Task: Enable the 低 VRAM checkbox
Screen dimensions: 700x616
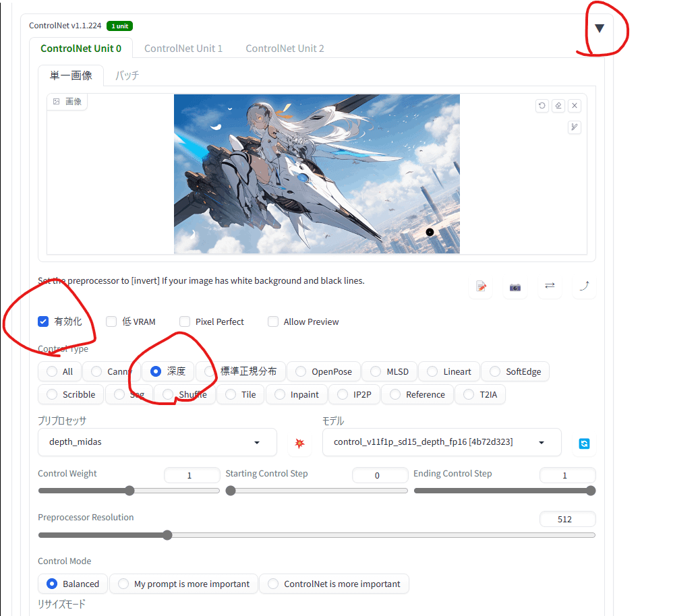Action: coord(111,321)
